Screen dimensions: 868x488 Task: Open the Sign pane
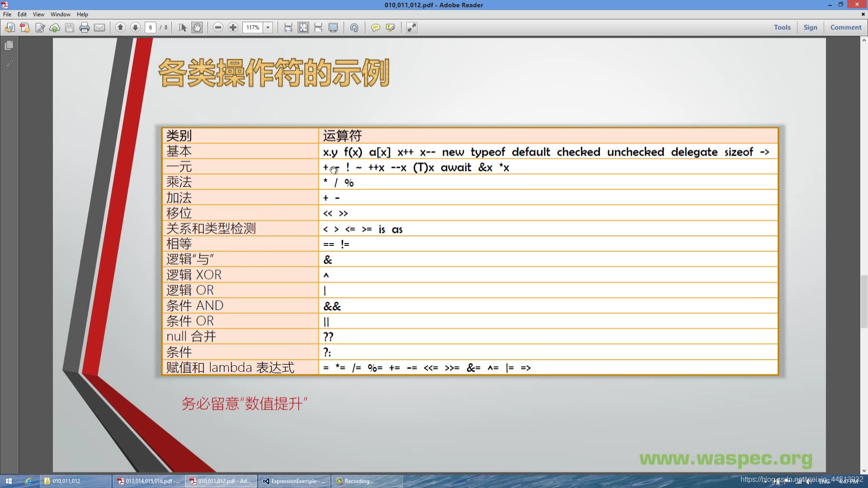[x=810, y=27]
